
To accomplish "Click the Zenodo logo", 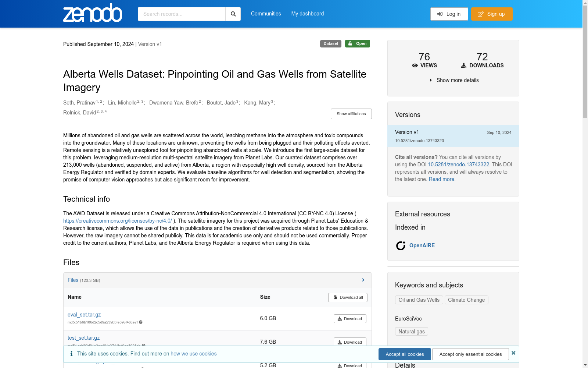I will click(93, 13).
